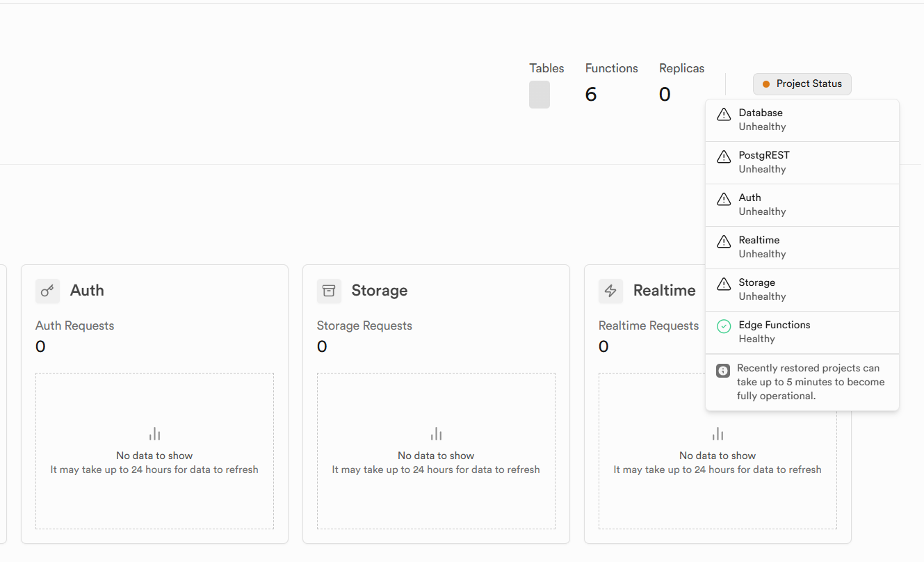The height and width of the screenshot is (562, 924).
Task: Click the Auth Requests empty chart area
Action: point(154,451)
